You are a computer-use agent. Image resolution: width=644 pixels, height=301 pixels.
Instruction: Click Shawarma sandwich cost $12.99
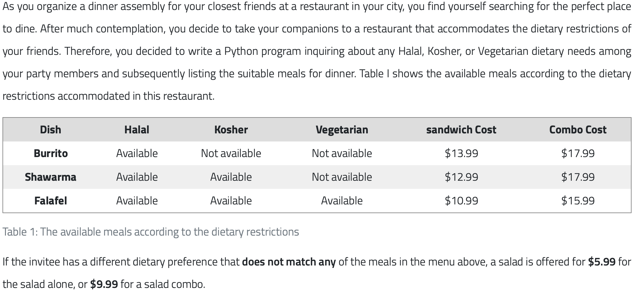(461, 177)
